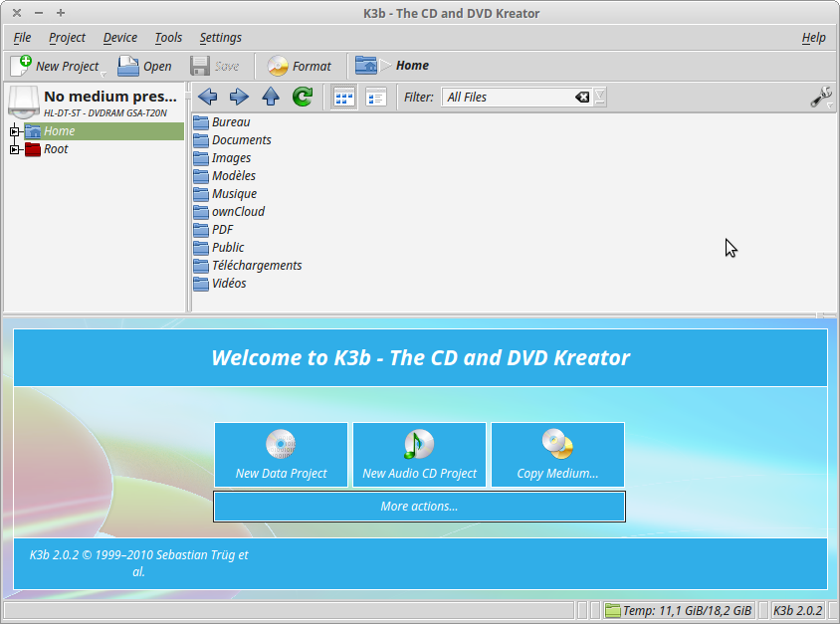Start a New Audio CD Project

pyautogui.click(x=419, y=455)
